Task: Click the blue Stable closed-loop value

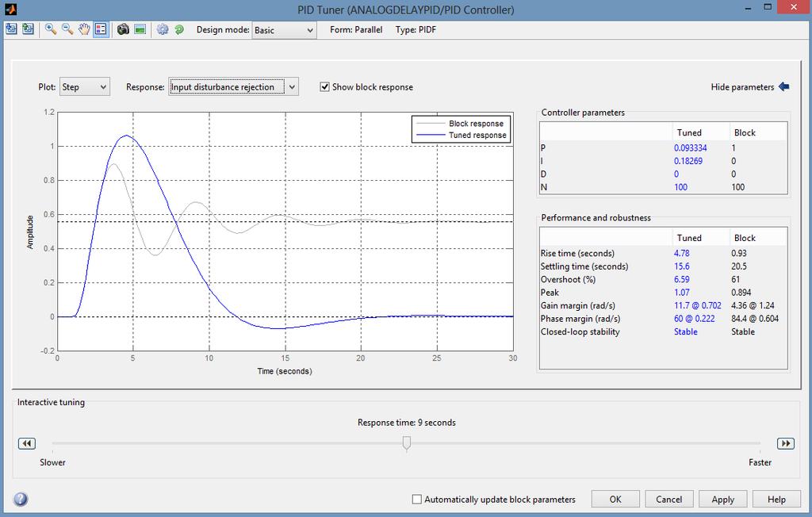Action: click(686, 331)
